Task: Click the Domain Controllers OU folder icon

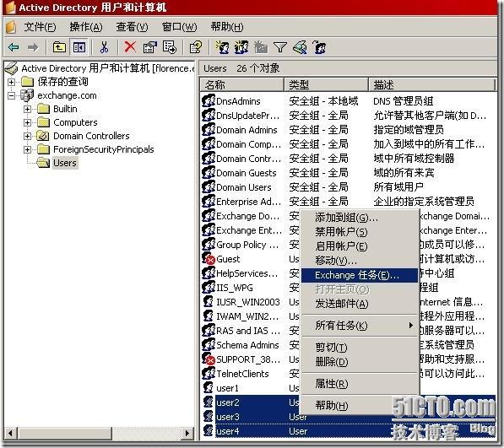Action: [43, 136]
